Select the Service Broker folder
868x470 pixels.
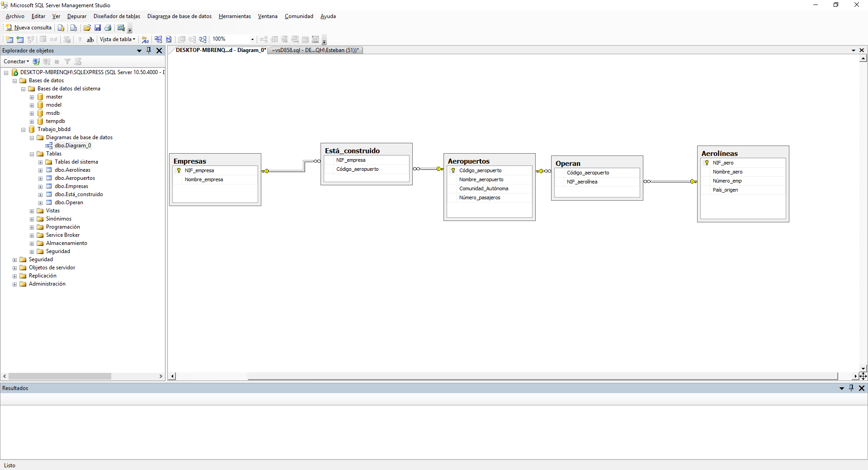click(63, 235)
